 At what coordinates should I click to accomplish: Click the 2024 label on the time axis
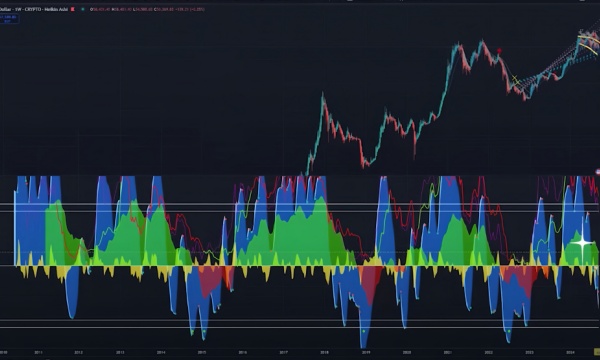570,352
